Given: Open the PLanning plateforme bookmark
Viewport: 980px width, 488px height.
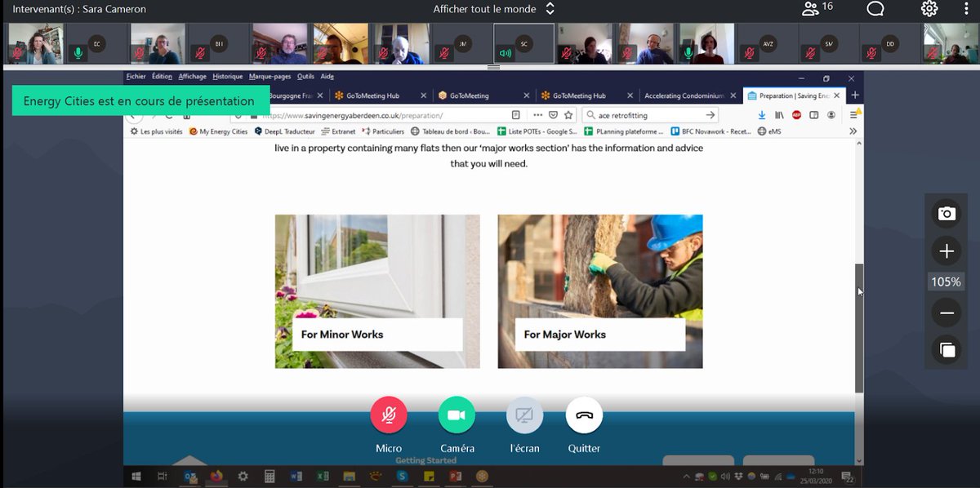Looking at the screenshot, I should pyautogui.click(x=624, y=131).
